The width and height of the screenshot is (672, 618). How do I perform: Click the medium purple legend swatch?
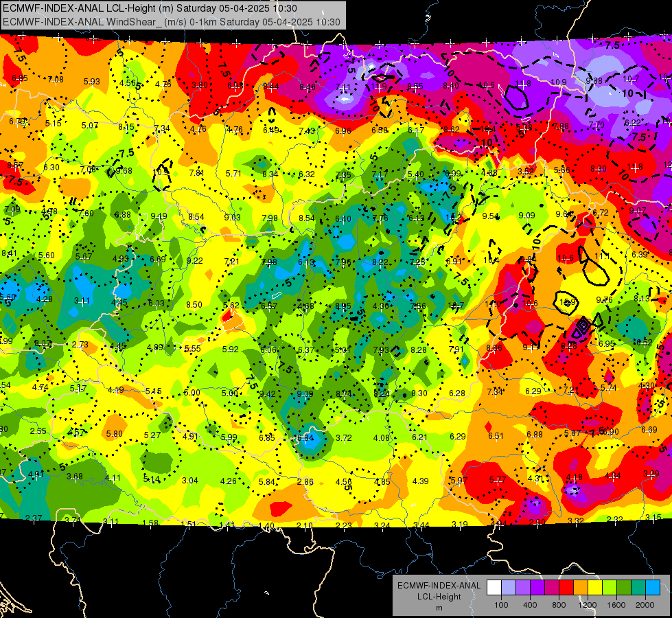[523, 588]
